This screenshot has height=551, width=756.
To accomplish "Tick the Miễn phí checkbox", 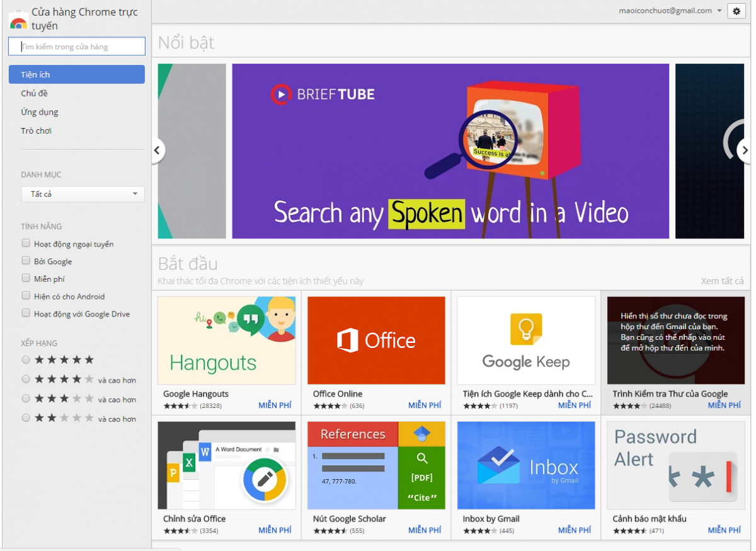I will 26,279.
